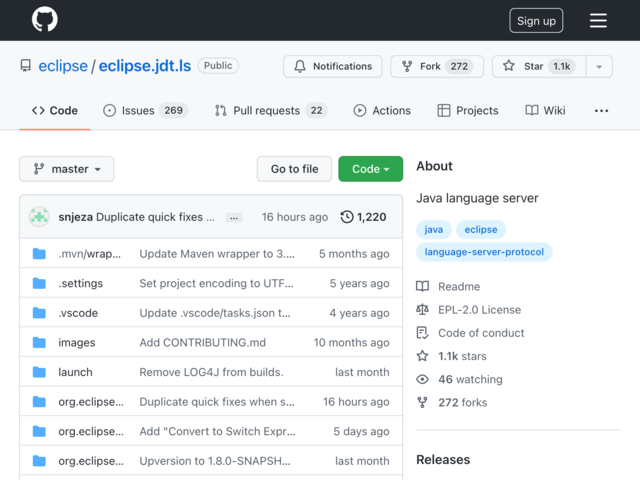The image size is (640, 480).
Task: Open Remove LOG4J from builds commit
Action: coord(211,372)
